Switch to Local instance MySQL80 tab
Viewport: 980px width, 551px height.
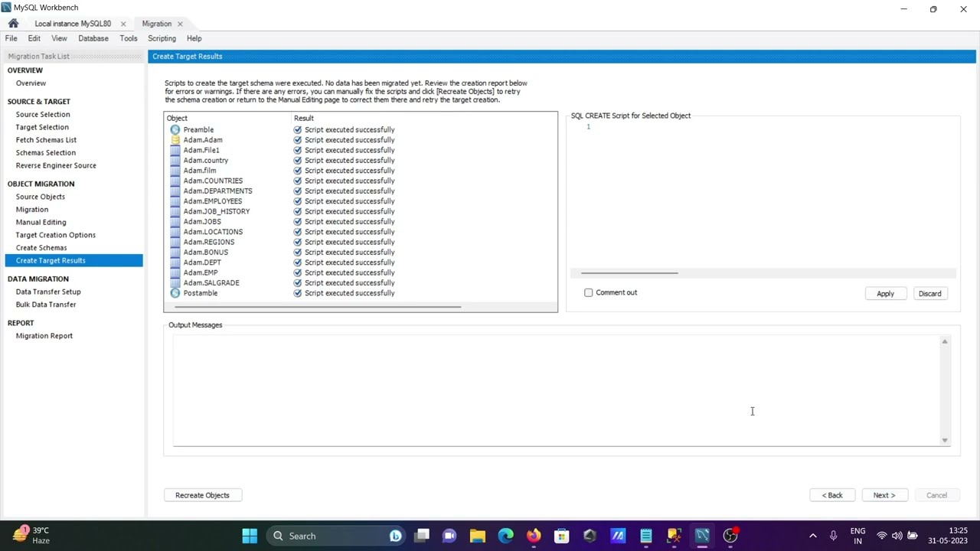tap(73, 24)
